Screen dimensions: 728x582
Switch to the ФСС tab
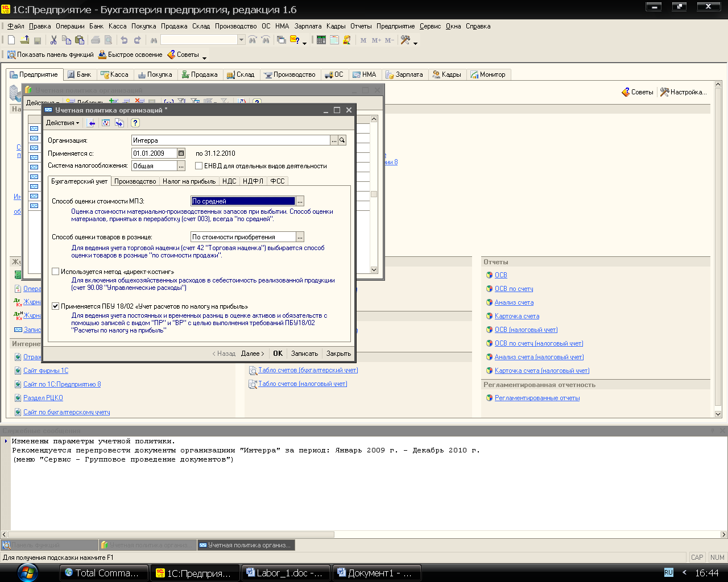[x=277, y=181]
